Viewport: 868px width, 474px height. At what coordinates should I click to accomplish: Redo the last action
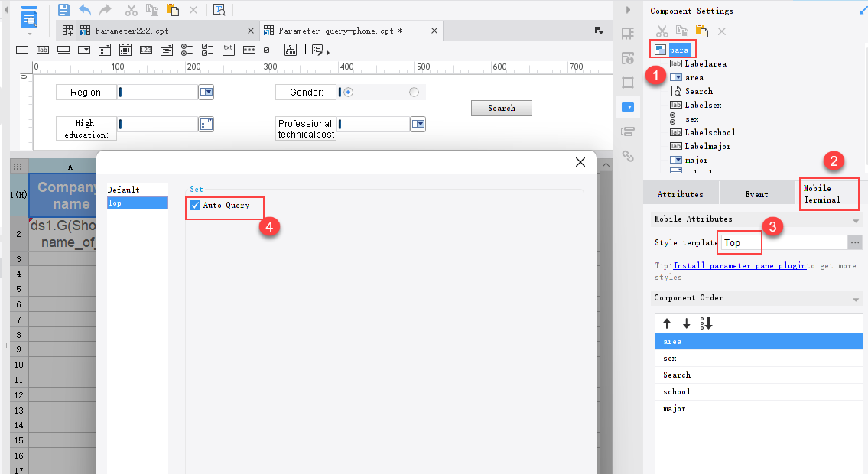(106, 10)
